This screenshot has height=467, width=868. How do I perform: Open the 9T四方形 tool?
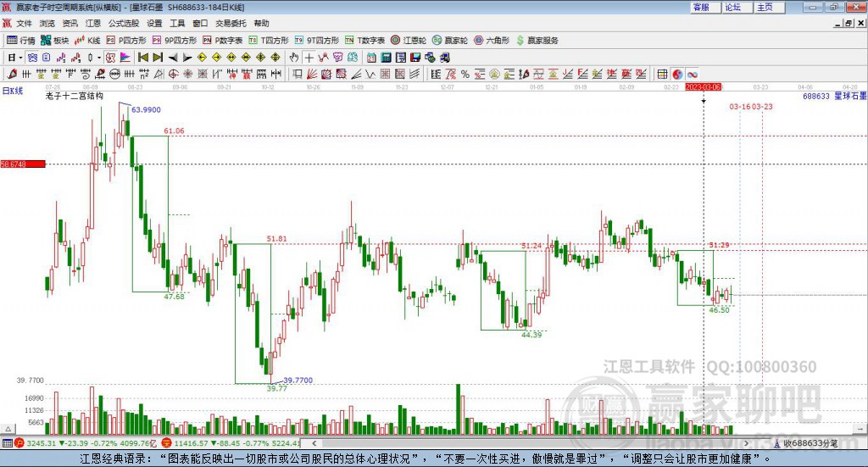coord(317,41)
